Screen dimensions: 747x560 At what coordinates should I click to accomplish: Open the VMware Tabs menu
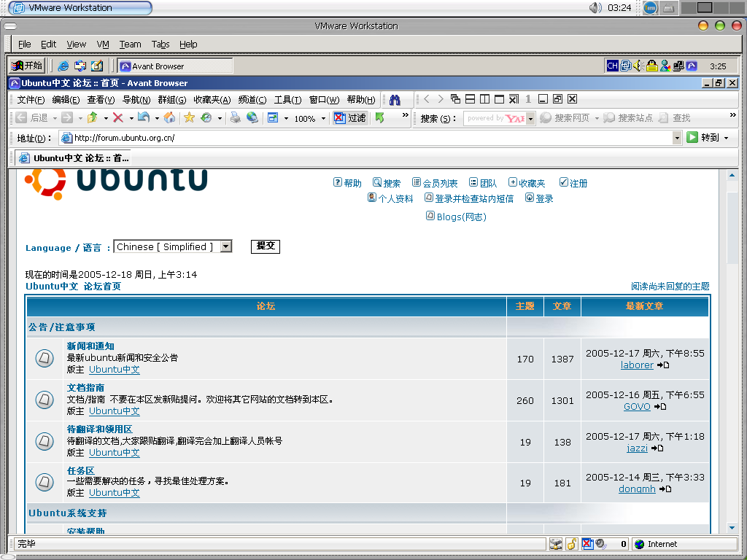(160, 44)
